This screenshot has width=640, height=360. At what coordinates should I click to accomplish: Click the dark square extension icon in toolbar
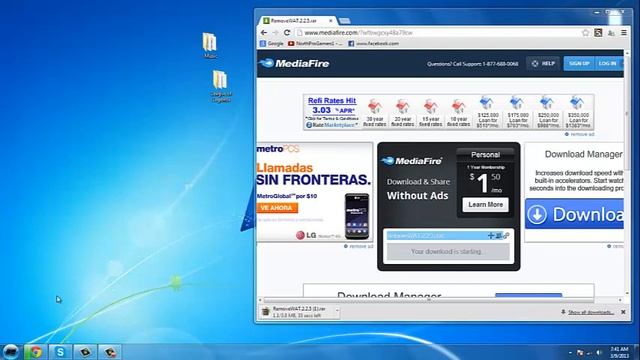(598, 33)
